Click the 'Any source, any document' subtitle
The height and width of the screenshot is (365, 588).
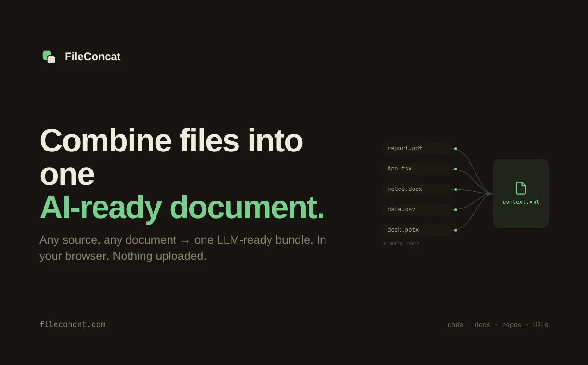click(x=183, y=248)
